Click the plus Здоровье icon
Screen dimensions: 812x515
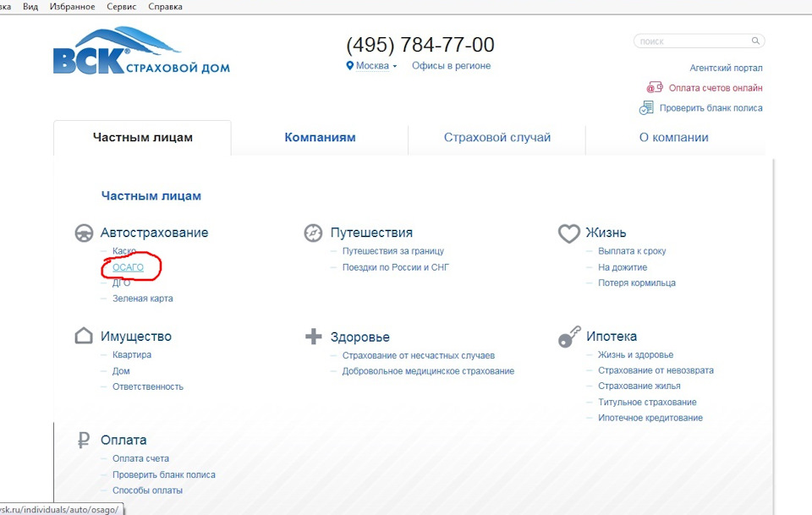[313, 337]
